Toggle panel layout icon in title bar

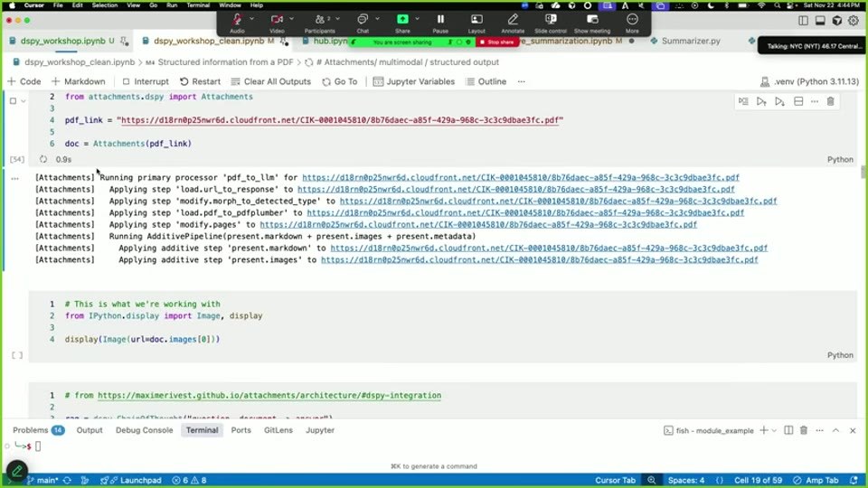point(820,21)
